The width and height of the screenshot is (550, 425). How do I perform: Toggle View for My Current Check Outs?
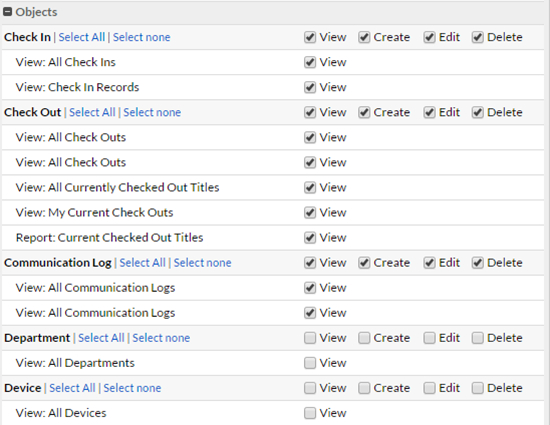pos(310,213)
